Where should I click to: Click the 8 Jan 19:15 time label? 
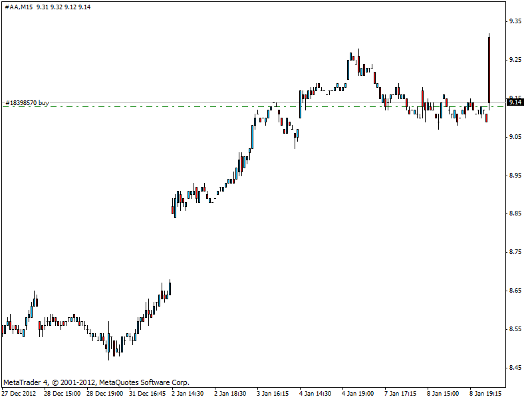tap(485, 394)
